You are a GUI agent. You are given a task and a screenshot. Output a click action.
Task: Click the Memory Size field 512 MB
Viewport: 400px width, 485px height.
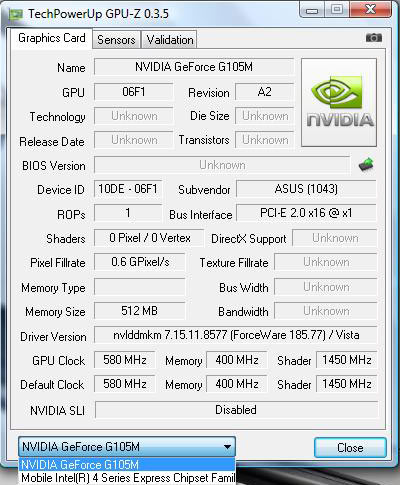pos(140,311)
